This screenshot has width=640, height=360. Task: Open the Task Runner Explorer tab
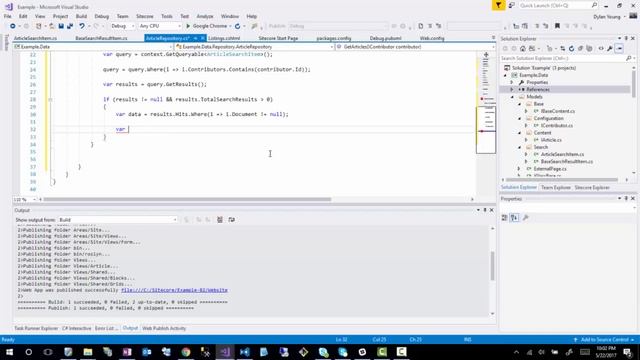click(x=36, y=328)
